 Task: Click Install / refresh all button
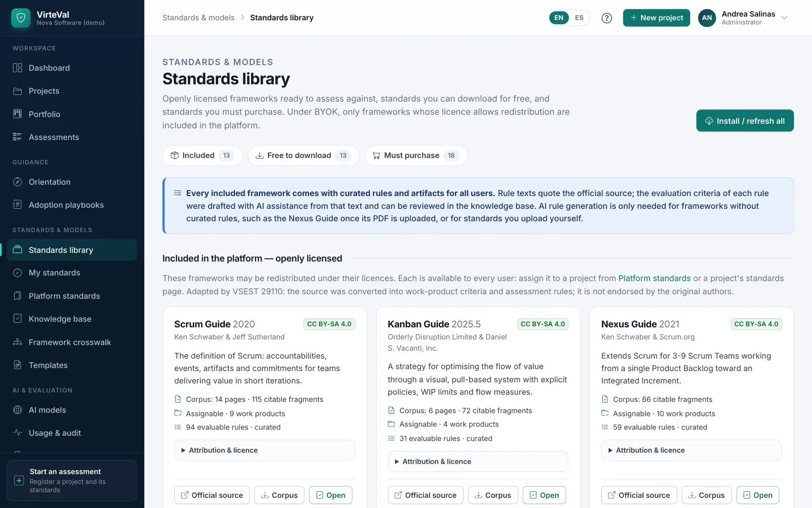(x=745, y=121)
